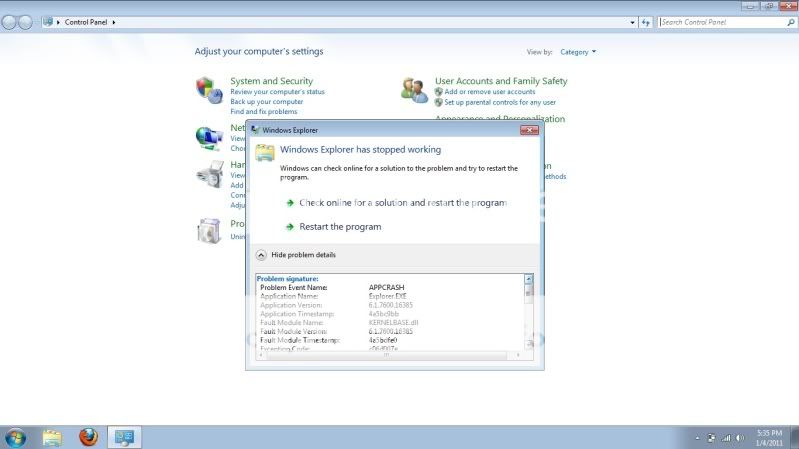799x449 pixels.
Task: Open the View by Category dropdown
Action: tap(578, 51)
